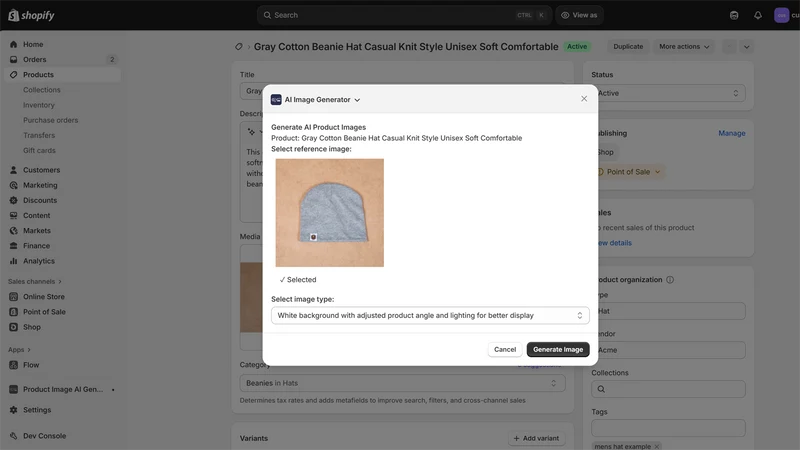Click the Point of Sale sidebar icon
This screenshot has height=450, width=800.
click(x=14, y=312)
